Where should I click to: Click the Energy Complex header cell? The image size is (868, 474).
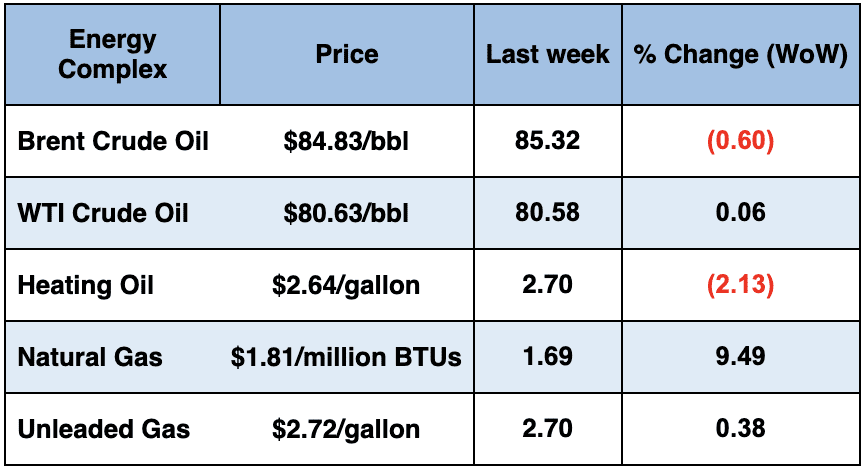tap(112, 54)
